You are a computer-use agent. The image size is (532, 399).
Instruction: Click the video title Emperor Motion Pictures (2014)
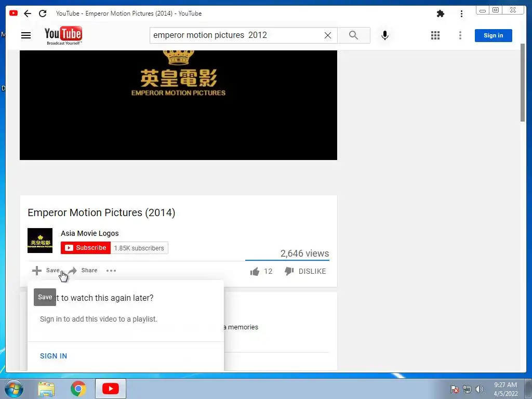[x=101, y=212]
